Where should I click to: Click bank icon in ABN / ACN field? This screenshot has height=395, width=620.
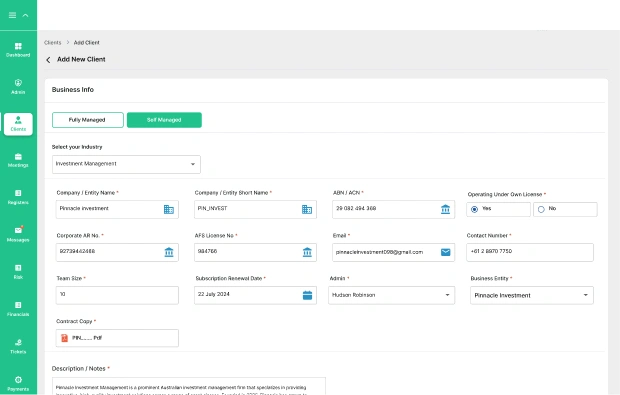445,209
